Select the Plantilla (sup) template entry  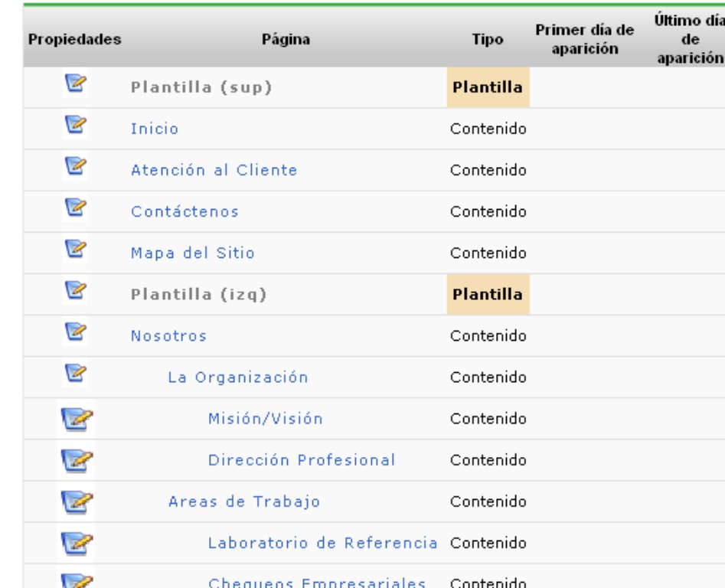[201, 87]
